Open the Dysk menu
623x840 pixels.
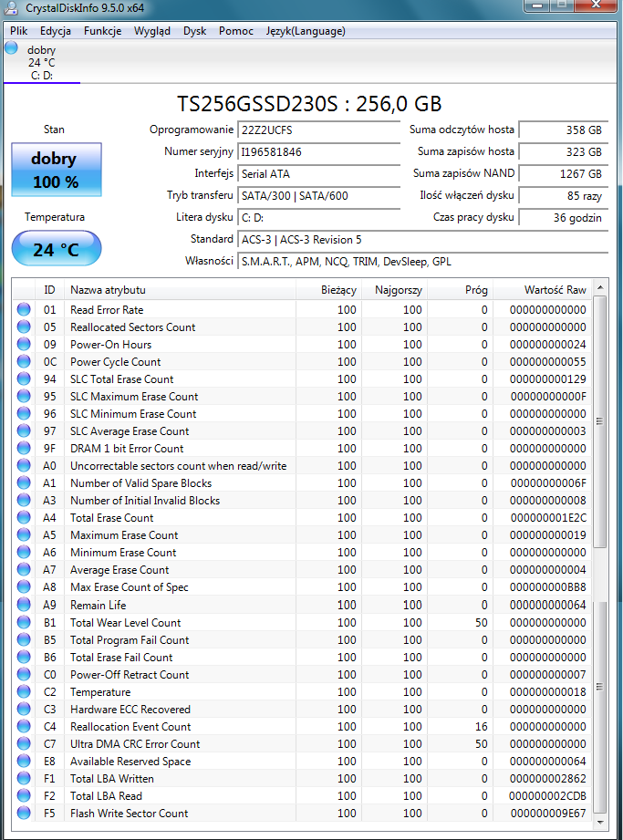[194, 31]
